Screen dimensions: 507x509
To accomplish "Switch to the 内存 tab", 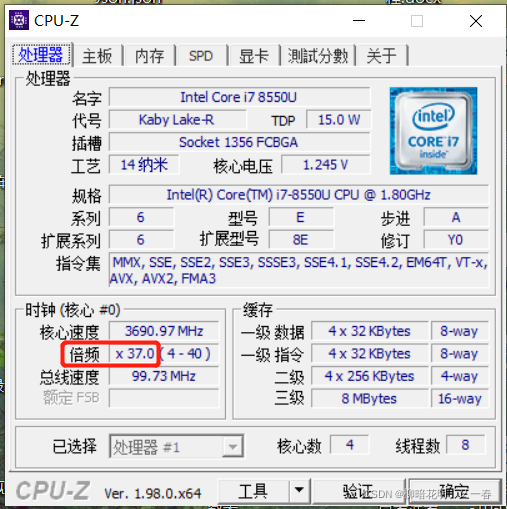I will point(149,55).
